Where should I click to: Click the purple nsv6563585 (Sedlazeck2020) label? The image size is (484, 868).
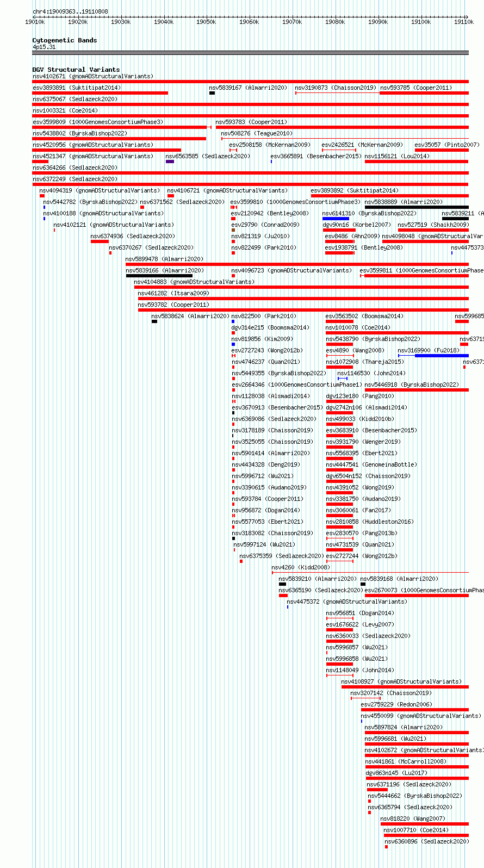(x=208, y=156)
